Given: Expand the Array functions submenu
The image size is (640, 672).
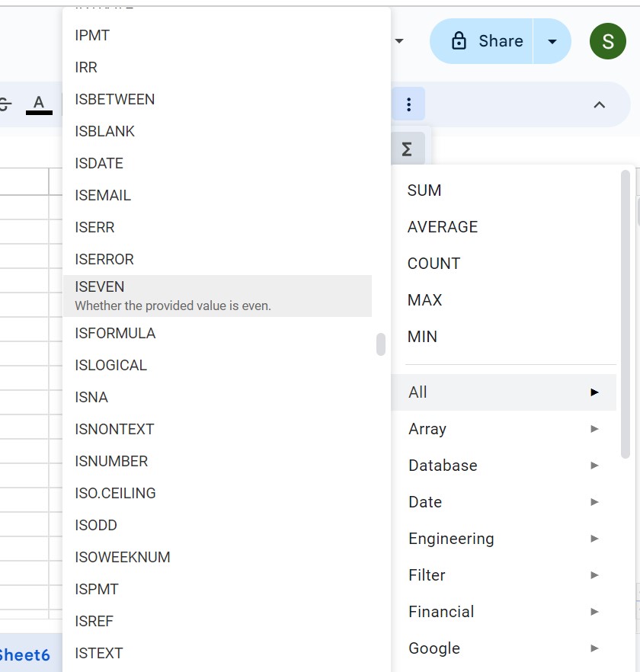Looking at the screenshot, I should [504, 429].
